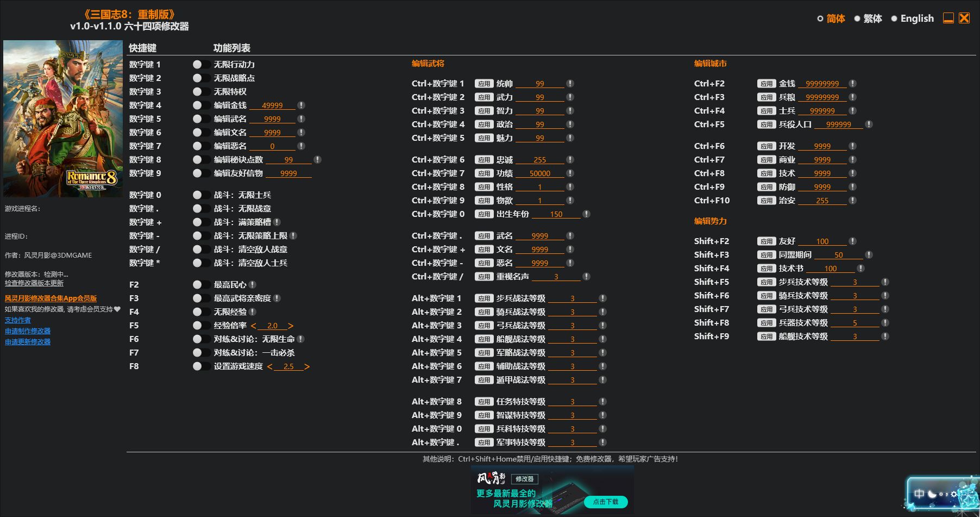This screenshot has width=980, height=517.
Task: Enable the 战斗: 无限士兵 toggle
Action: coord(201,195)
